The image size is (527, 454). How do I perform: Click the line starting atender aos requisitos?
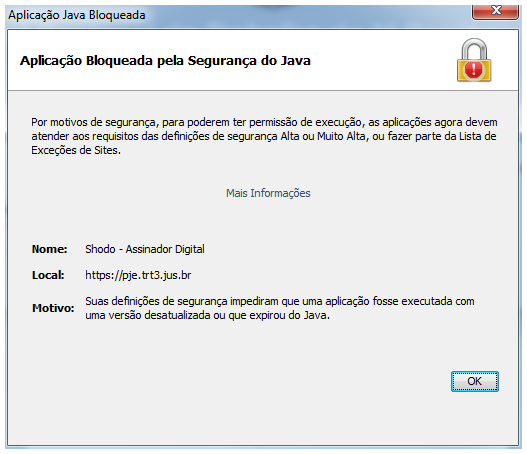(264, 136)
